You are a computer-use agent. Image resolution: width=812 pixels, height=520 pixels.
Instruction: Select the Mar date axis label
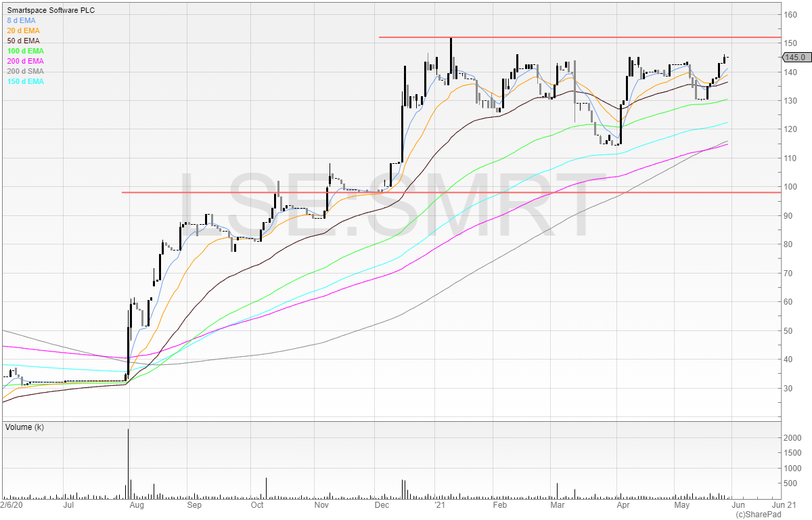pos(557,505)
